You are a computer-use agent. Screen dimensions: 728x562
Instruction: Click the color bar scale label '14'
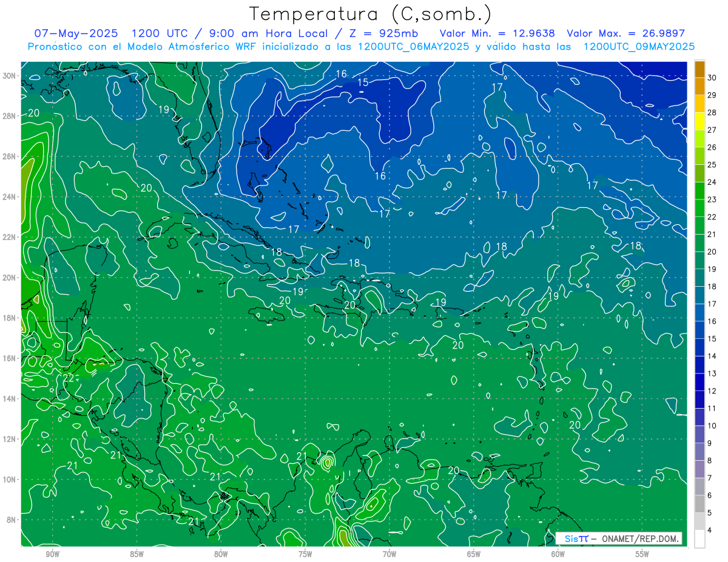(712, 356)
